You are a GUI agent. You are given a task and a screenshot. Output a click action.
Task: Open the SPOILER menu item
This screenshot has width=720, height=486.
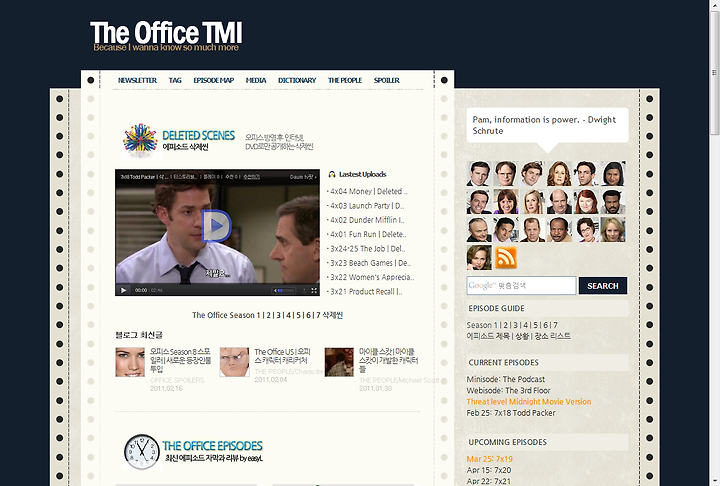coord(387,80)
